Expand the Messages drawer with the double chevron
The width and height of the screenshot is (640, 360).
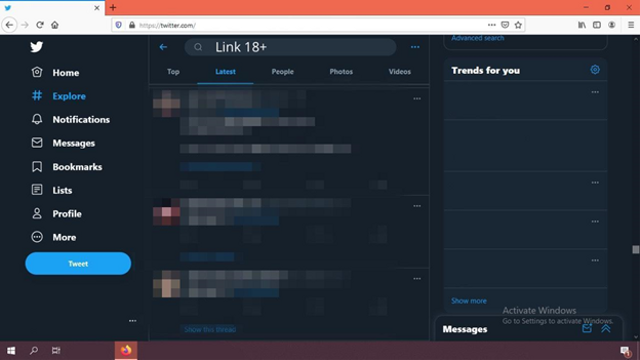coord(606,328)
